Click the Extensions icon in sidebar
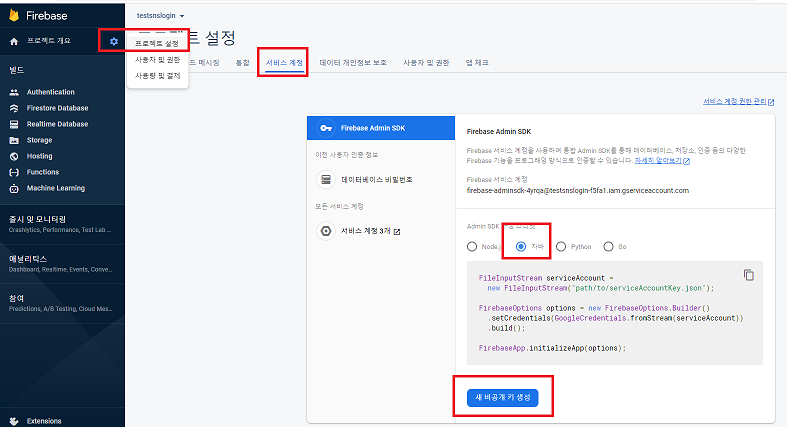Screen dimensions: 787x427 14,421
